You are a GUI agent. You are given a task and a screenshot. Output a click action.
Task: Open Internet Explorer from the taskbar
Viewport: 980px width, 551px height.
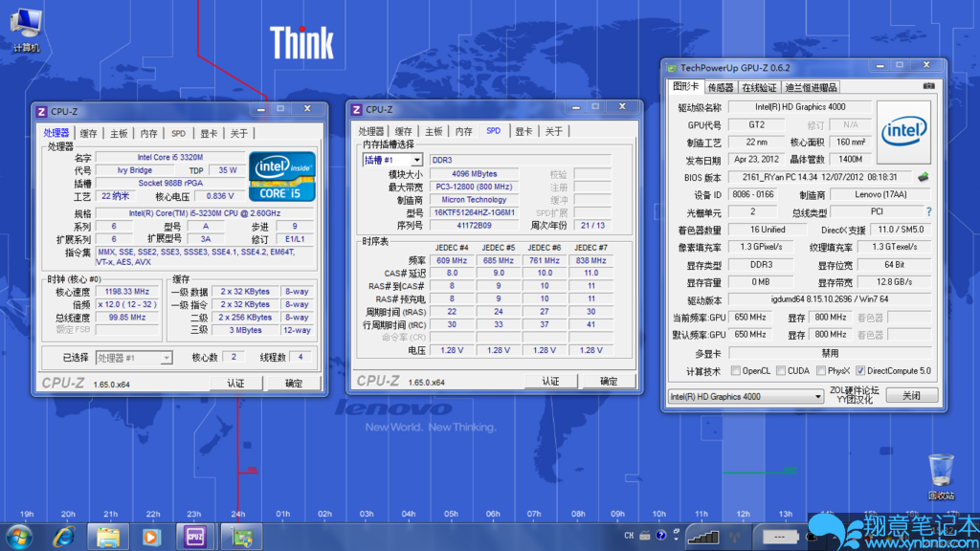[65, 536]
